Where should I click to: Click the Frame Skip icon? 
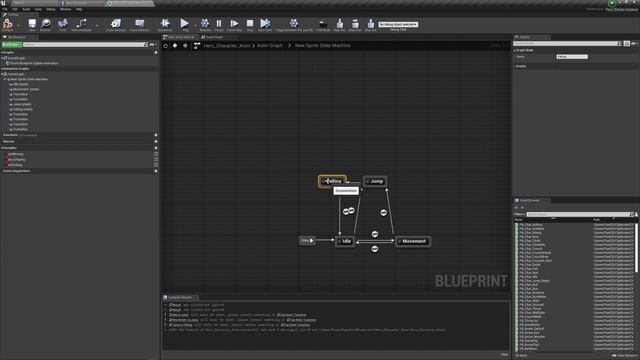tap(234, 24)
